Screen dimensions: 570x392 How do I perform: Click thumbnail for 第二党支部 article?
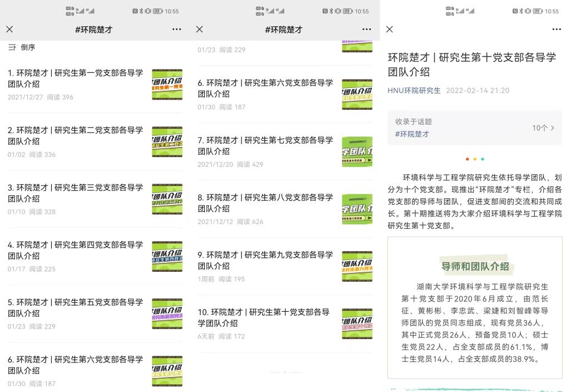[x=167, y=142]
